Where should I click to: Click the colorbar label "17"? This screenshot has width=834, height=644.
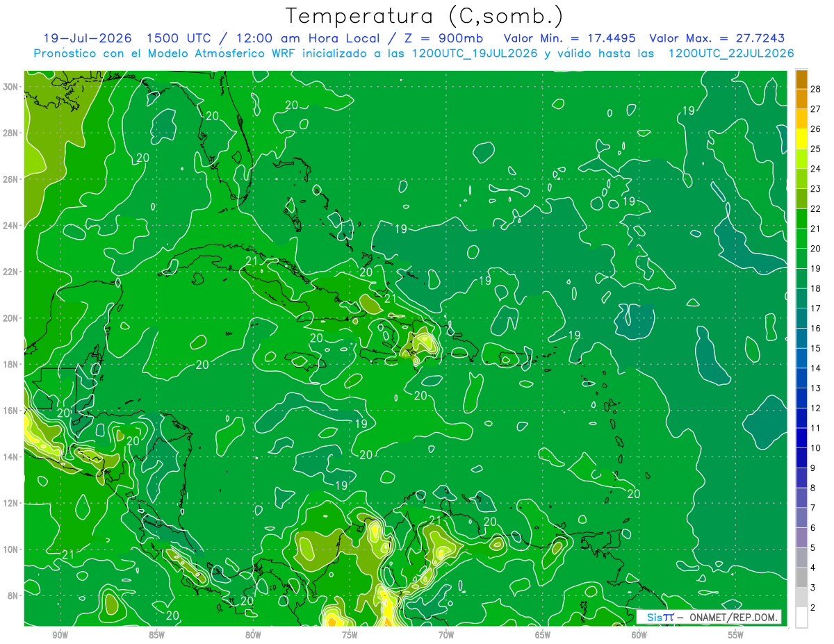point(816,308)
